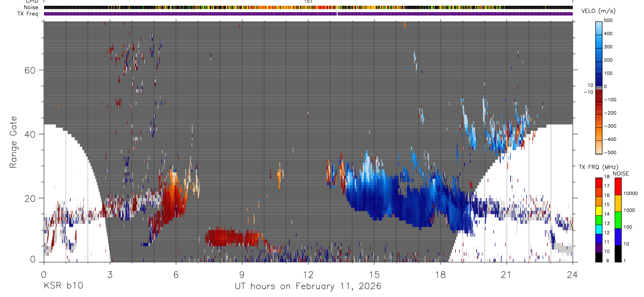The width and height of the screenshot is (644, 297).
Task: Click the "-200" label on the velocity scale
Action: [610, 113]
